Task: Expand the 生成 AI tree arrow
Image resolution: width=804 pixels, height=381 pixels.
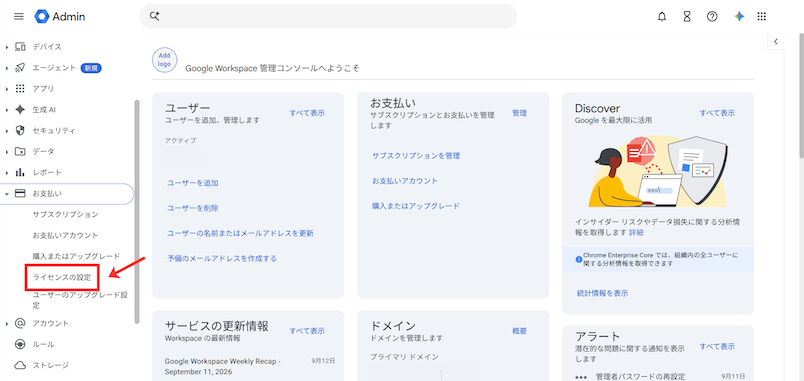Action: [7, 110]
